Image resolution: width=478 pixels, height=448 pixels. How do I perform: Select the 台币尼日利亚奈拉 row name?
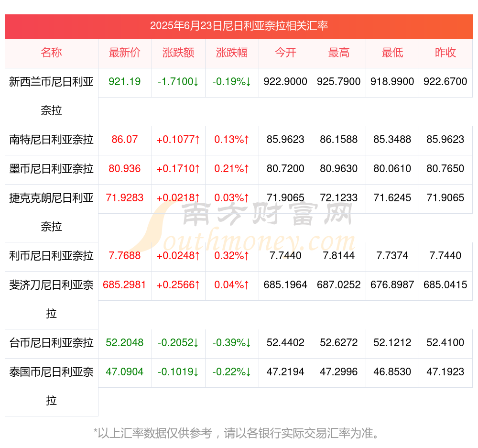pyautogui.click(x=51, y=343)
